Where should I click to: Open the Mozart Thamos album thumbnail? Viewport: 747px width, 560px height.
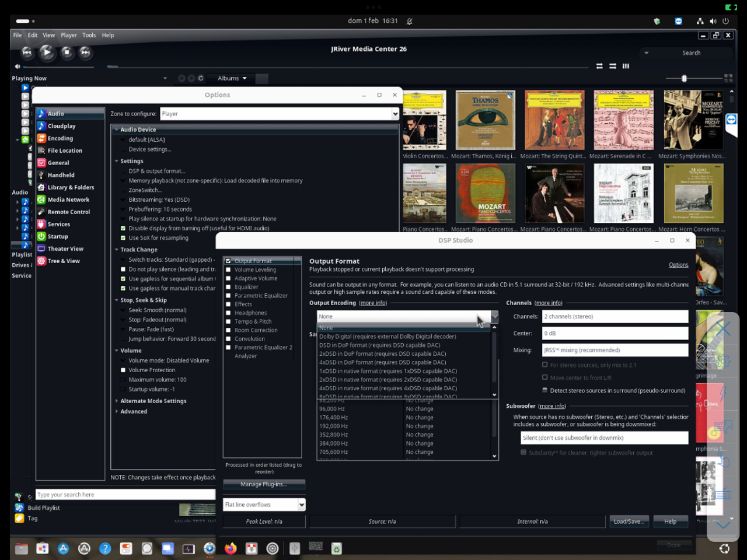pos(486,120)
